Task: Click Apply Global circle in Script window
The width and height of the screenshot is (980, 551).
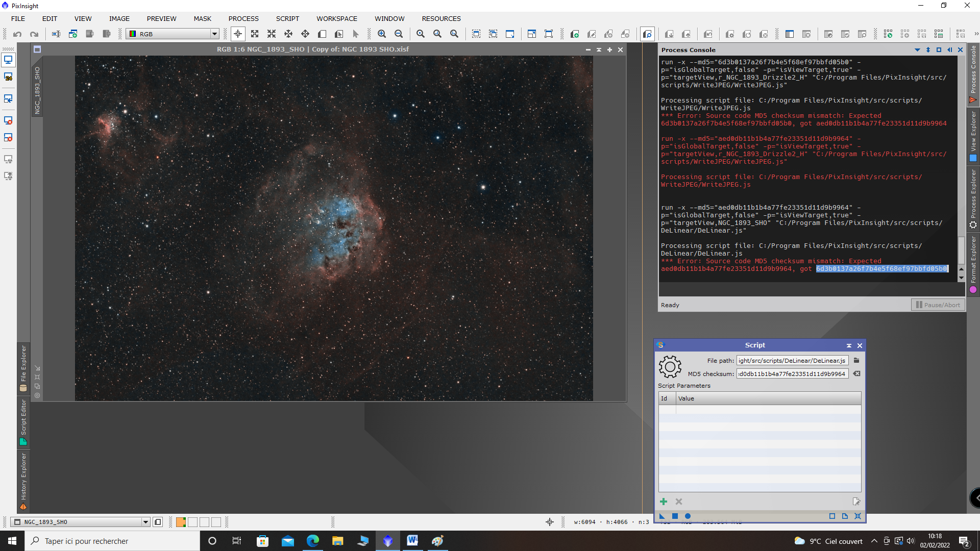Action: coord(688,516)
